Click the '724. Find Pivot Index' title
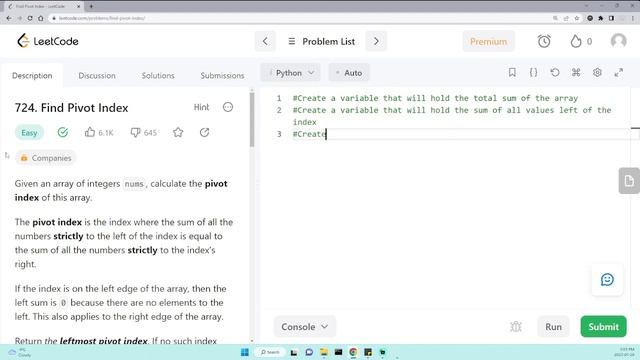The width and height of the screenshot is (640, 360). (71, 108)
